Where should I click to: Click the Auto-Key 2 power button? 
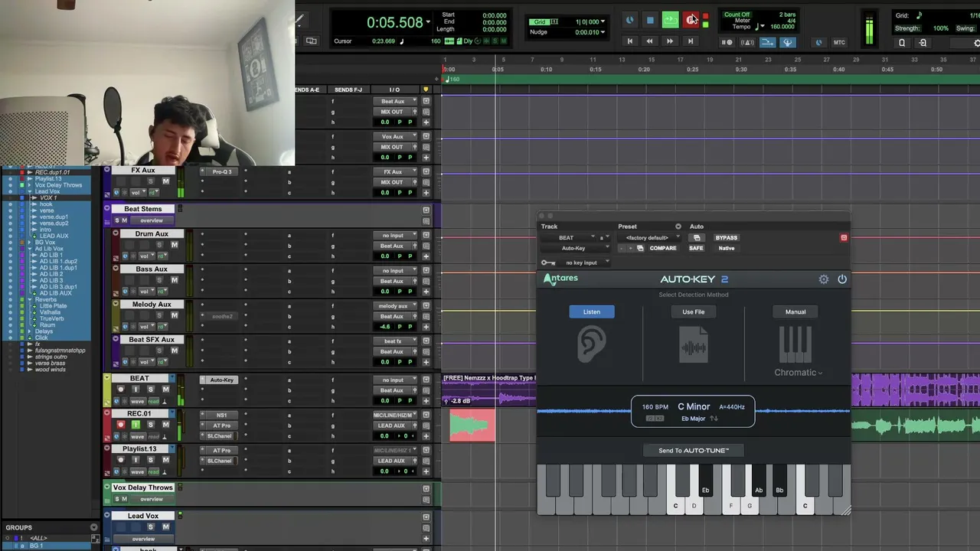click(842, 279)
